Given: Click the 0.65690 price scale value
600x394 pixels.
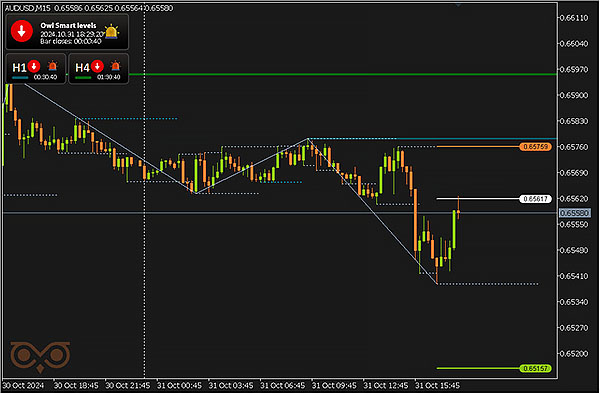Looking at the screenshot, I should [574, 173].
